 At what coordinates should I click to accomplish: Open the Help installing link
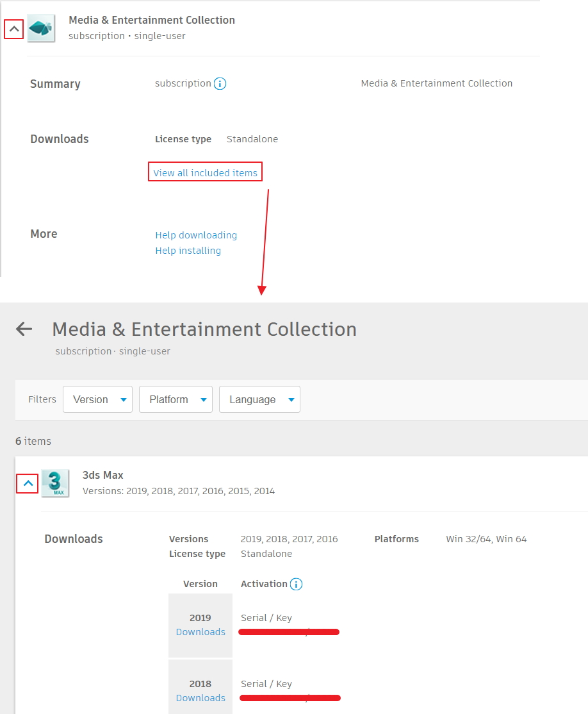tap(188, 251)
